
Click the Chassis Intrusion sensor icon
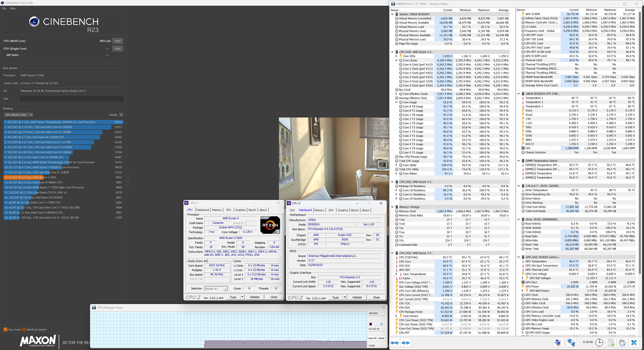[523, 152]
